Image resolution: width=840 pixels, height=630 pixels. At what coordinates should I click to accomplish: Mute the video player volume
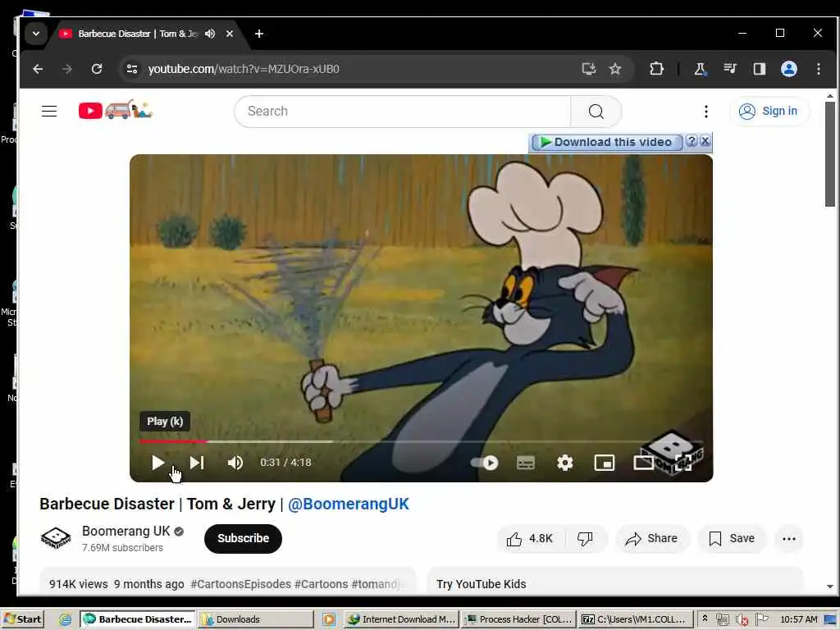pyautogui.click(x=235, y=463)
